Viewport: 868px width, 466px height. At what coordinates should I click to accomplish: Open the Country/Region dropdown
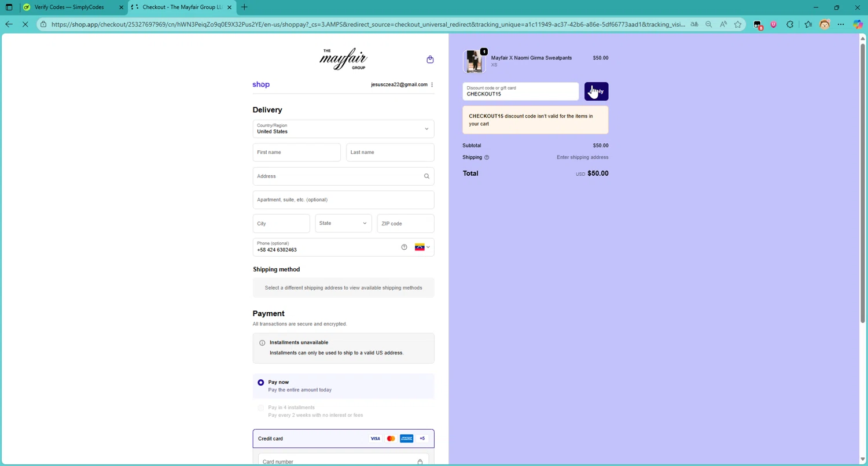coord(343,129)
